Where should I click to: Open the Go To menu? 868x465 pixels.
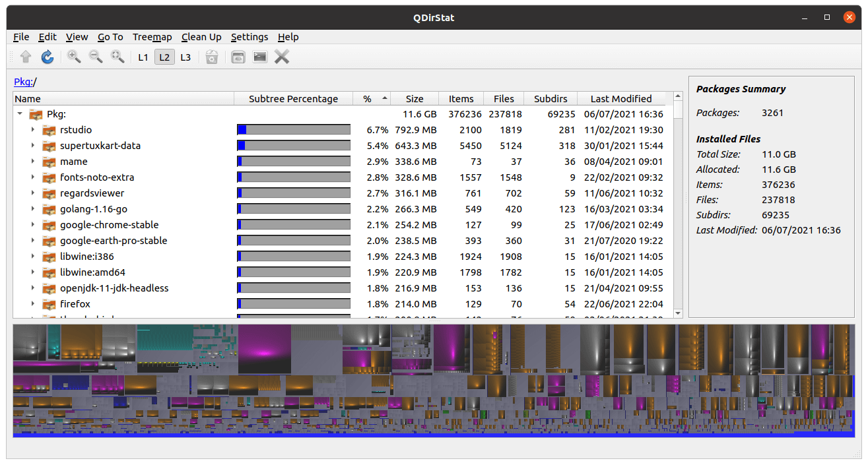coord(110,37)
